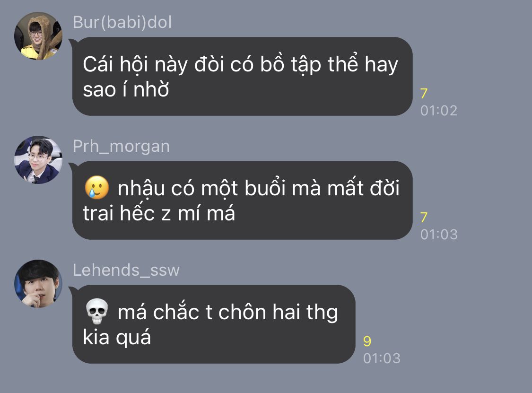
Task: Click the 01:03 timestamp beside Prh_morgan's message
Action: [439, 235]
